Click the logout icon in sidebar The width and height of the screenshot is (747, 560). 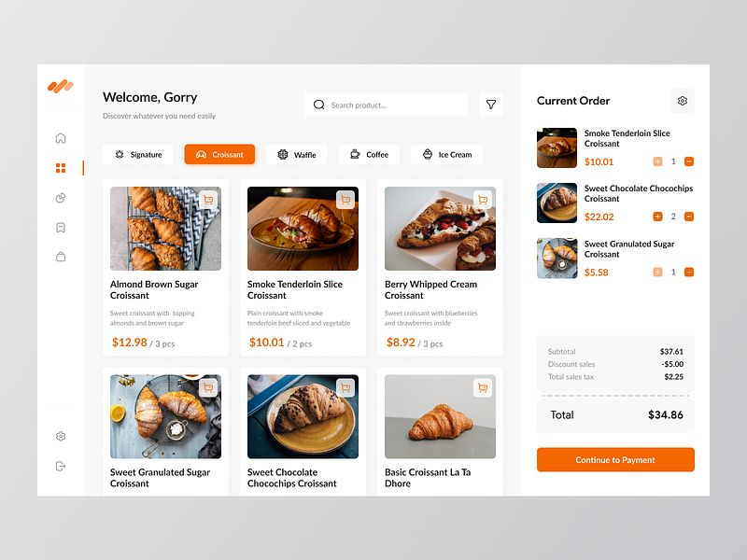[x=61, y=466]
